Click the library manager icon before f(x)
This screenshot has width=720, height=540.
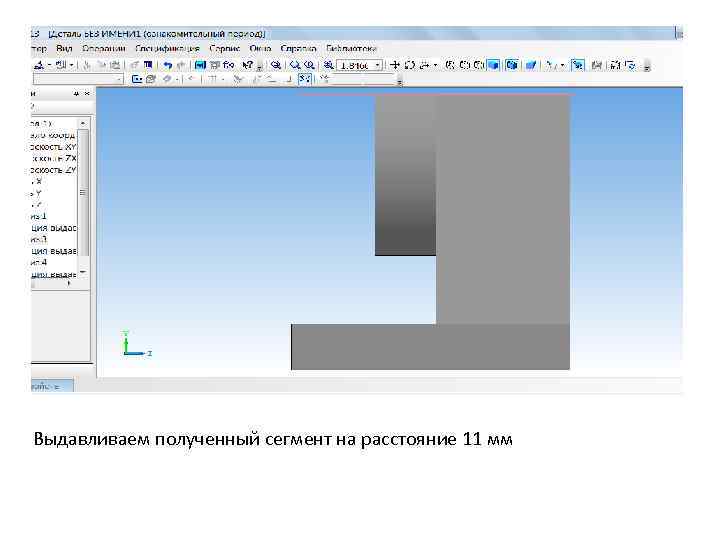click(x=215, y=65)
